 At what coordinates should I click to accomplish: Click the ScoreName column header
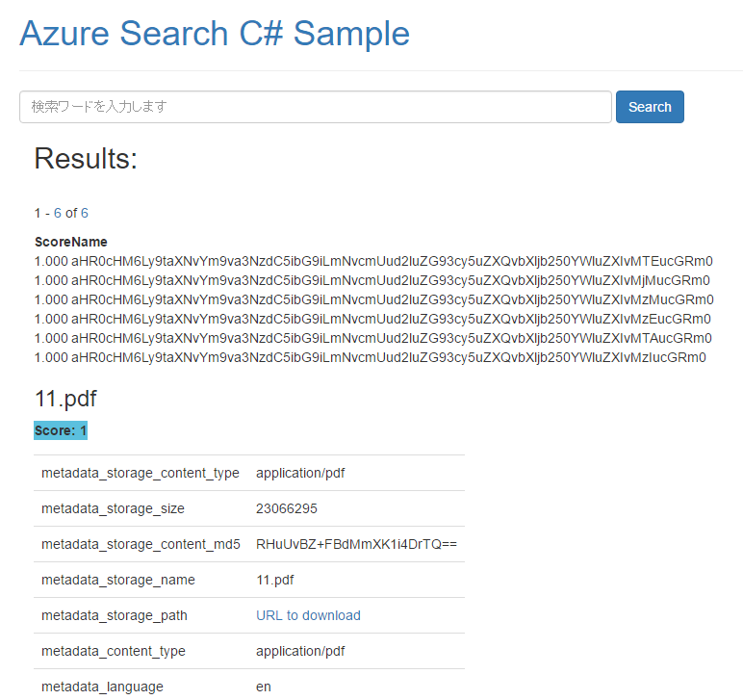click(x=71, y=242)
